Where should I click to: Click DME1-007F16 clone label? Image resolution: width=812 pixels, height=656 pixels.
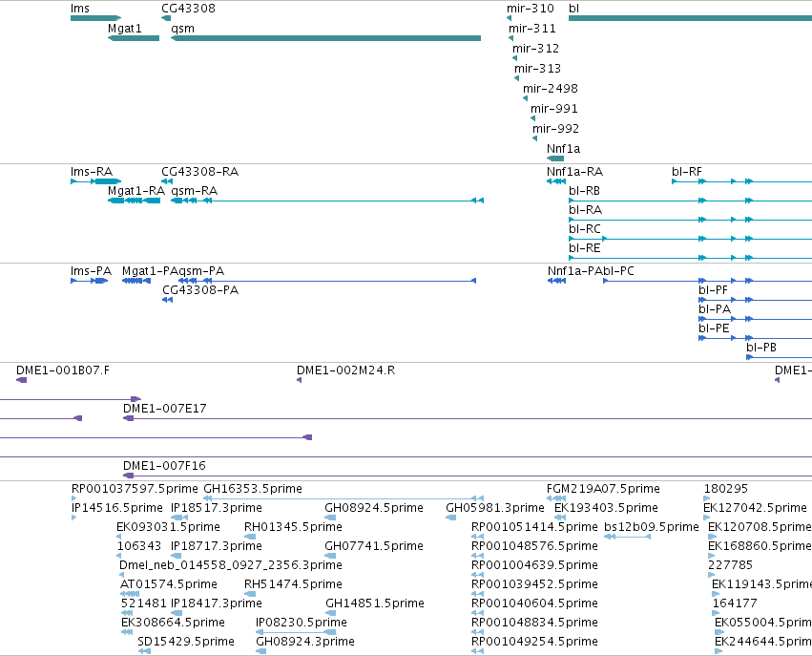pyautogui.click(x=164, y=466)
